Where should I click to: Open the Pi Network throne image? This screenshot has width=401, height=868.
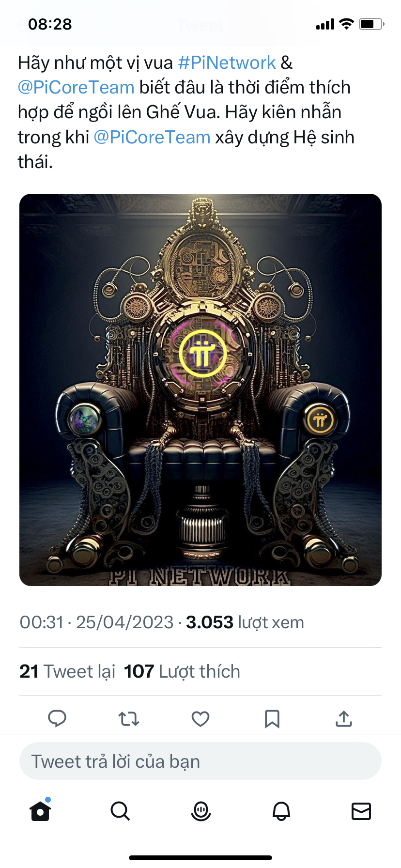[200, 390]
